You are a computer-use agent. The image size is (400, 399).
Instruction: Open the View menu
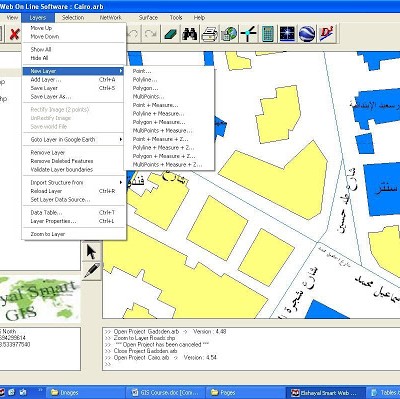(12, 18)
